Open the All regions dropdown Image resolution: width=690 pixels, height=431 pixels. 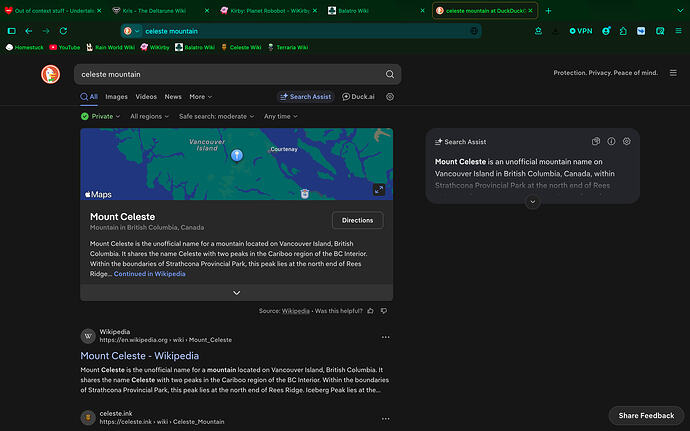[149, 116]
